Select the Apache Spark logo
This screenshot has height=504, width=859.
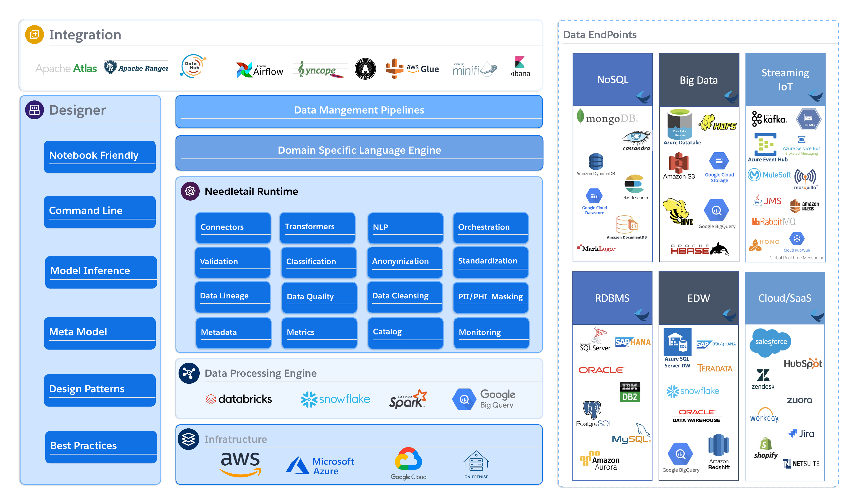click(408, 399)
